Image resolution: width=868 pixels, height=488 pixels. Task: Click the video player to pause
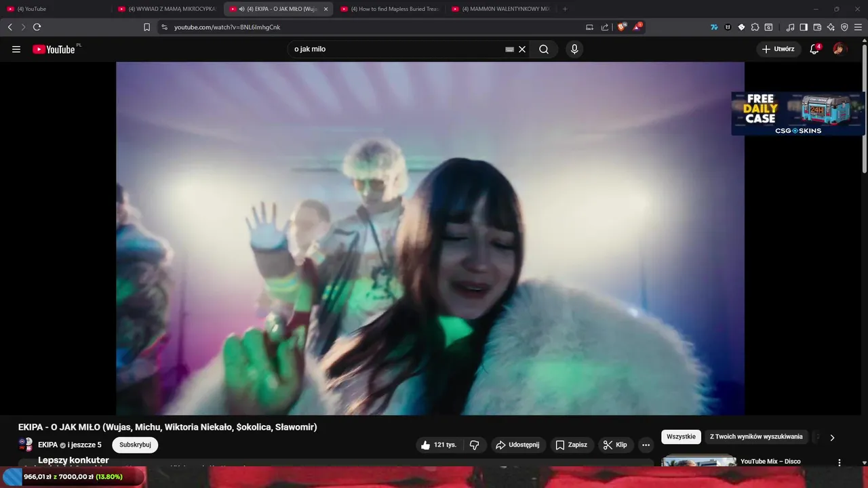coord(430,238)
